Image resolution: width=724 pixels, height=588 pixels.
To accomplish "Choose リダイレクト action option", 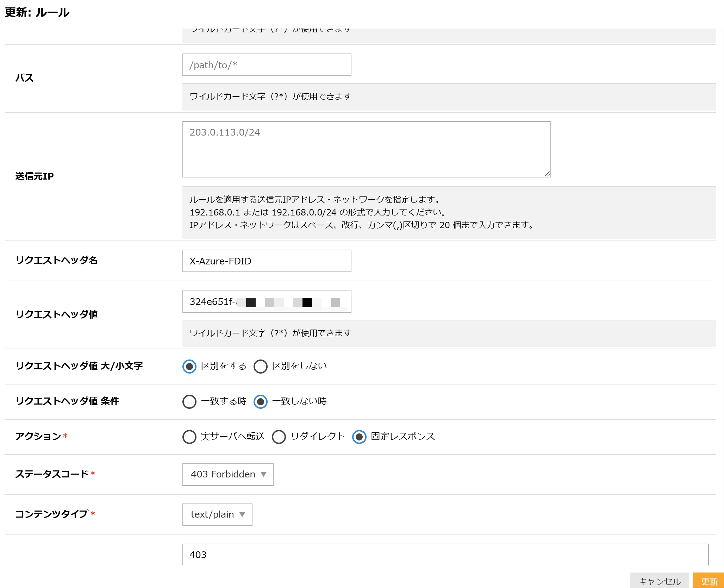I will pos(279,437).
